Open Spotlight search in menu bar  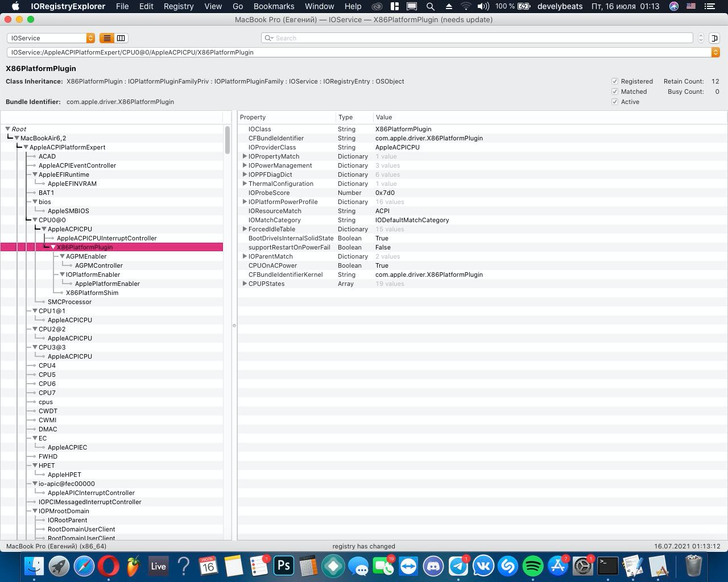tap(431, 6)
